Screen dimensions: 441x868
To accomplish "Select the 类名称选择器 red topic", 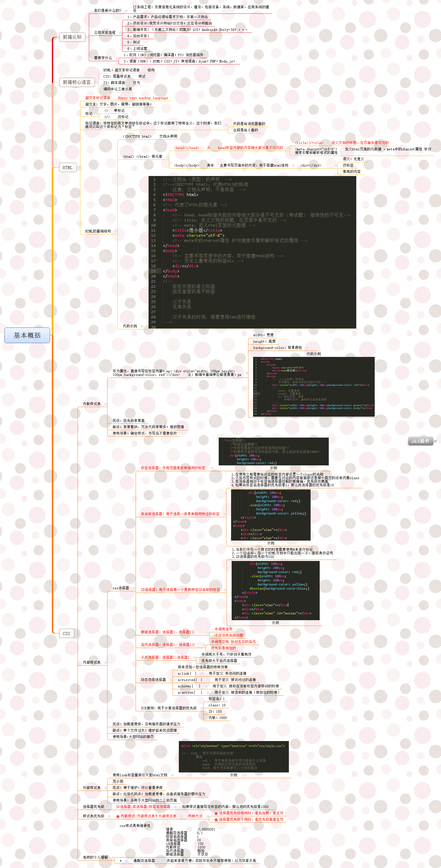I will click(180, 514).
